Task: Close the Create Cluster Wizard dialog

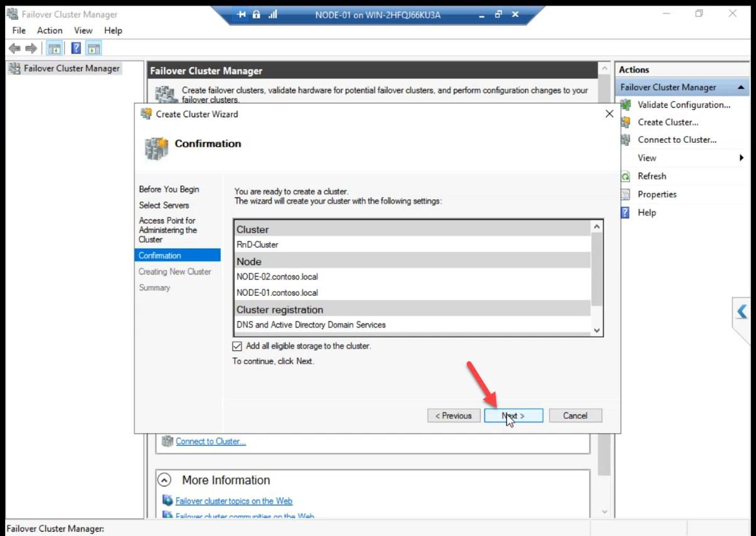Action: [x=609, y=114]
